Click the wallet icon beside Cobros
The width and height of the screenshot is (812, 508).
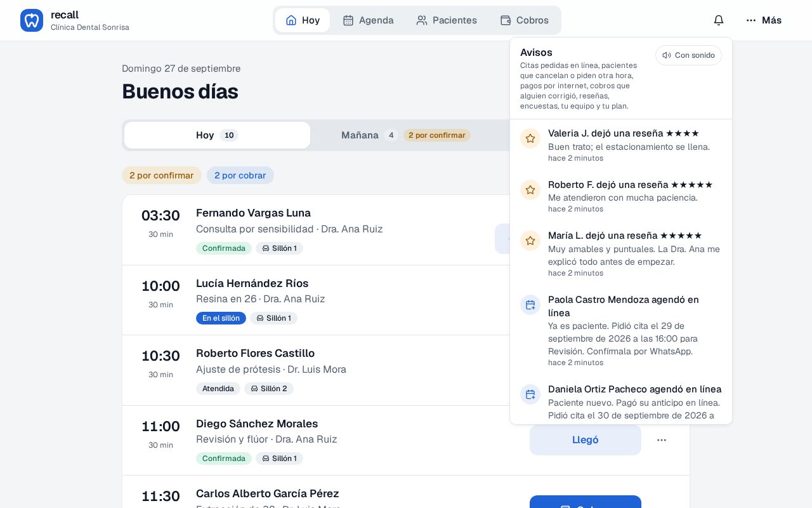[506, 20]
